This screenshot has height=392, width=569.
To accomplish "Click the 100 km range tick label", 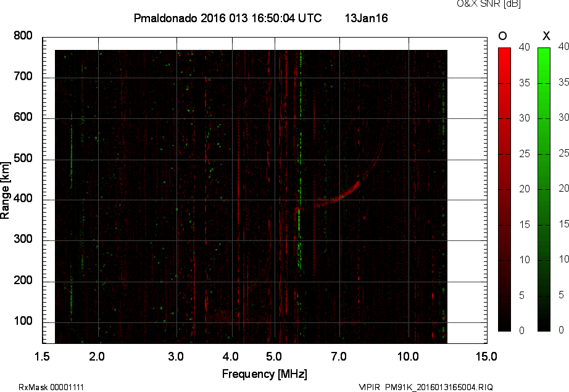I will click(23, 321).
